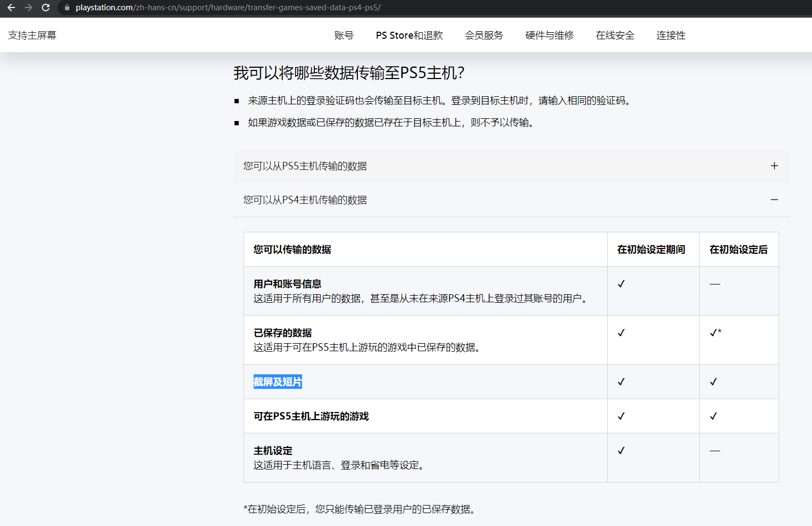This screenshot has height=526, width=812.
Task: Collapse the '您可以从PS4主机传输的数据' section with the minus icon
Action: 774,200
